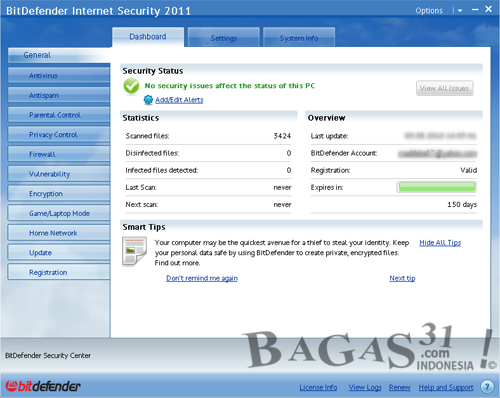Image resolution: width=500 pixels, height=398 pixels.
Task: Click the Hide All Tips link
Action: click(440, 243)
